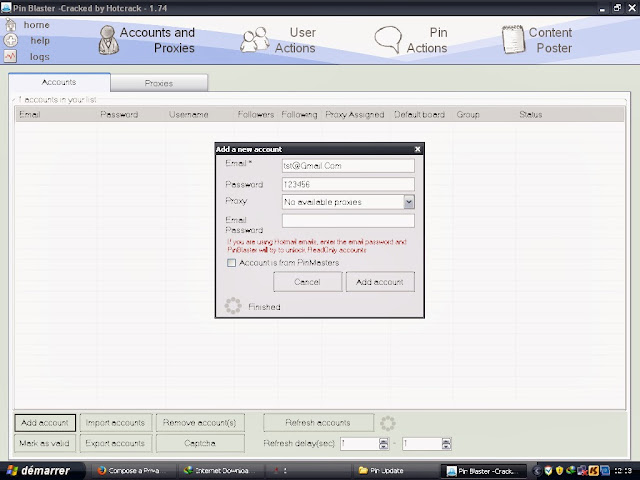Click the bottom-left Add account button
This screenshot has width=640, height=480.
point(45,423)
